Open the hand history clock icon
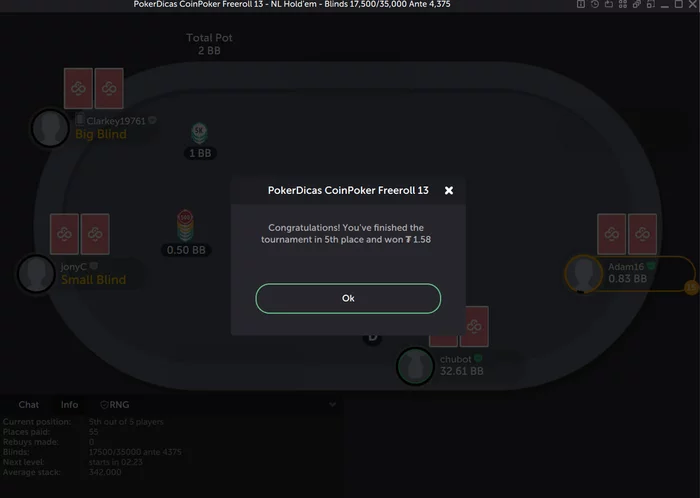This screenshot has height=498, width=700. click(595, 4)
